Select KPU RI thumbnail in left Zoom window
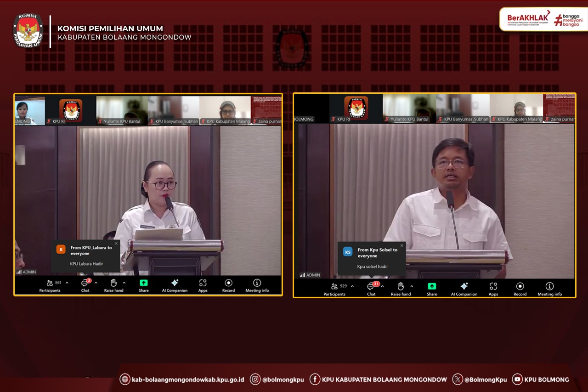Image resolution: width=588 pixels, height=392 pixels. (70, 111)
